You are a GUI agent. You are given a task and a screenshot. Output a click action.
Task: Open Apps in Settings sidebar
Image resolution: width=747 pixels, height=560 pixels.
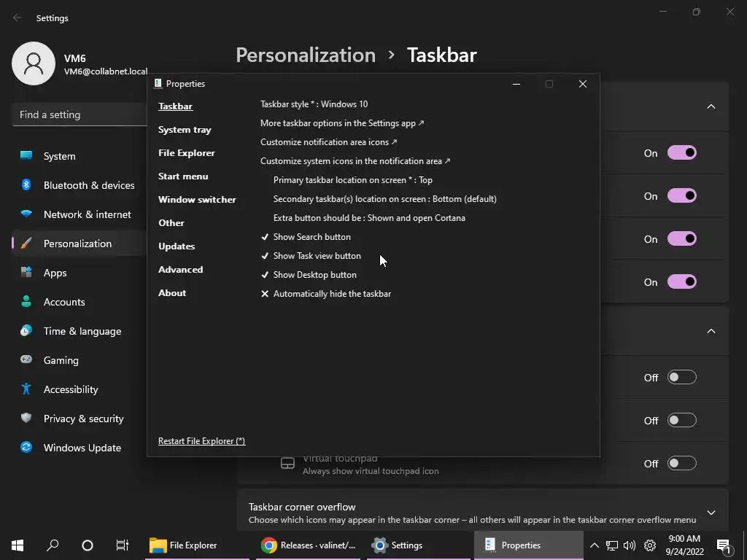point(79,273)
